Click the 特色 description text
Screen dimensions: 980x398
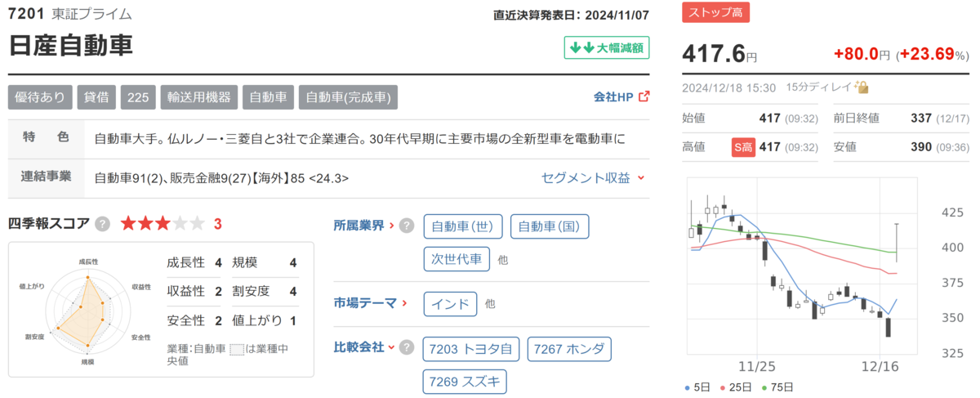[x=359, y=138]
